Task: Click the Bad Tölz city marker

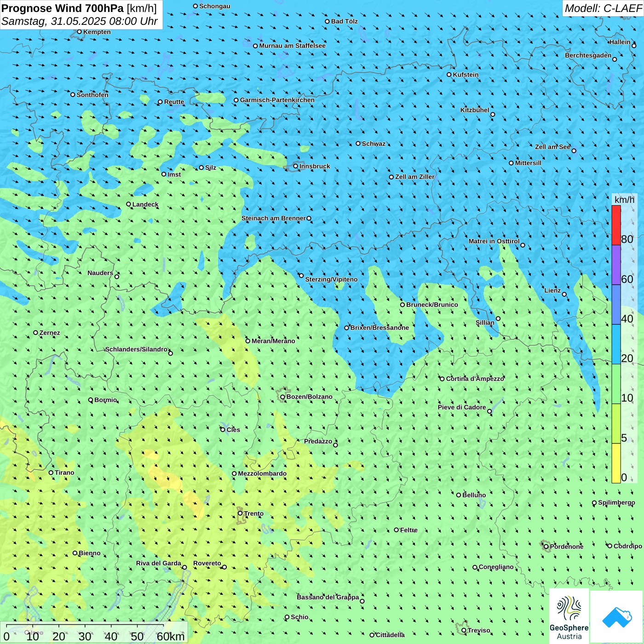Action: click(x=328, y=21)
